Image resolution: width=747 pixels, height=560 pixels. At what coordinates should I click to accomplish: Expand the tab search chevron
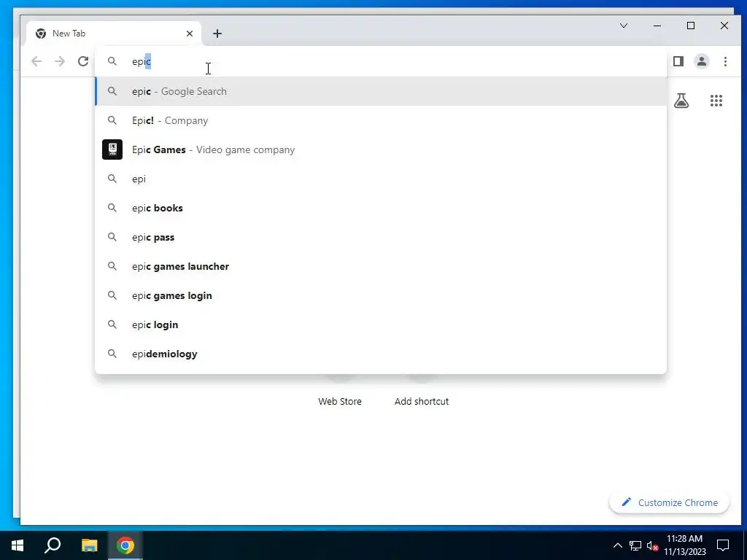624,26
